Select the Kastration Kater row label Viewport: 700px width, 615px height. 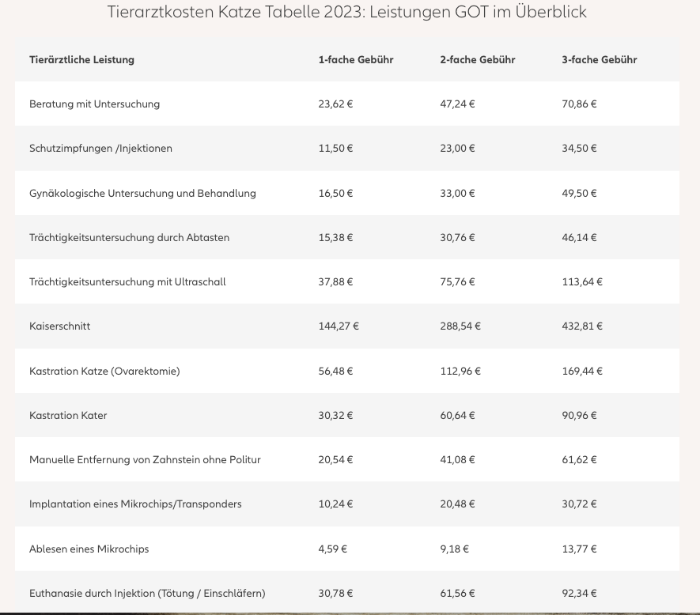[x=68, y=416]
